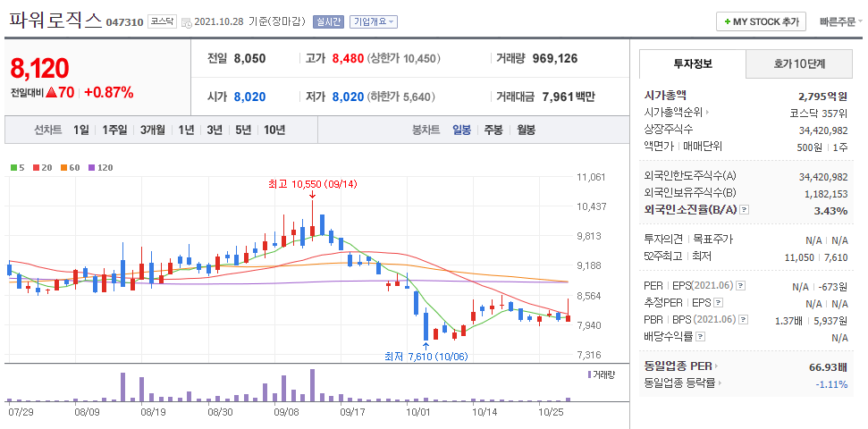The image size is (868, 429).
Task: Switch candle chart to 일봉
Action: pos(461,130)
